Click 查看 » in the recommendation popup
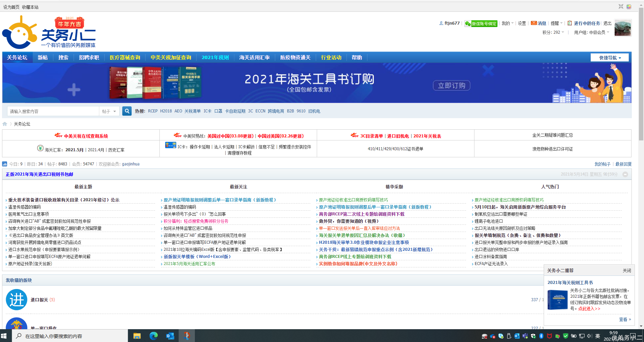 [625, 319]
